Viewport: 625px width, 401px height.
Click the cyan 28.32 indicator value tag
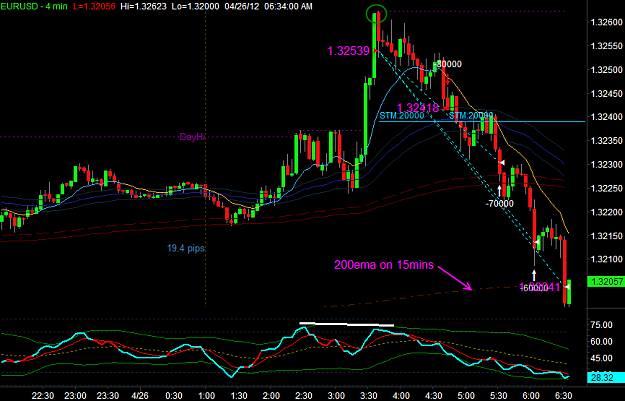point(606,377)
